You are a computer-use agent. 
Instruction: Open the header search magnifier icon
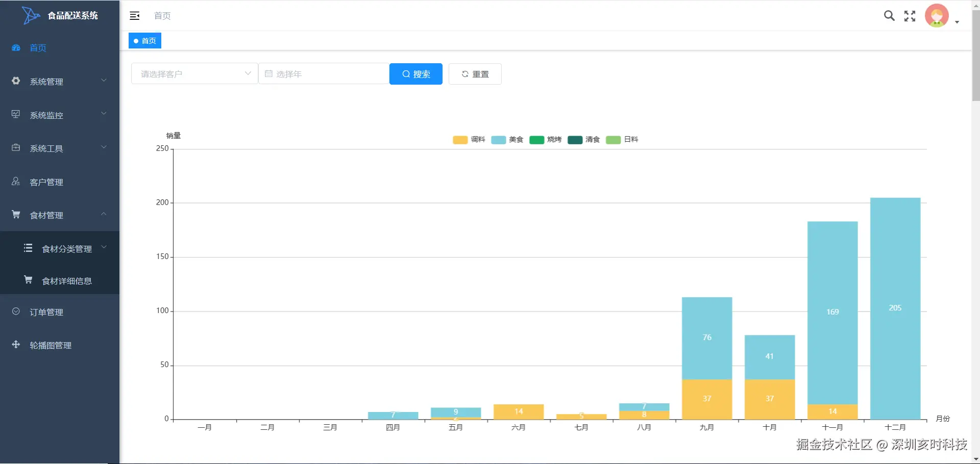(889, 16)
